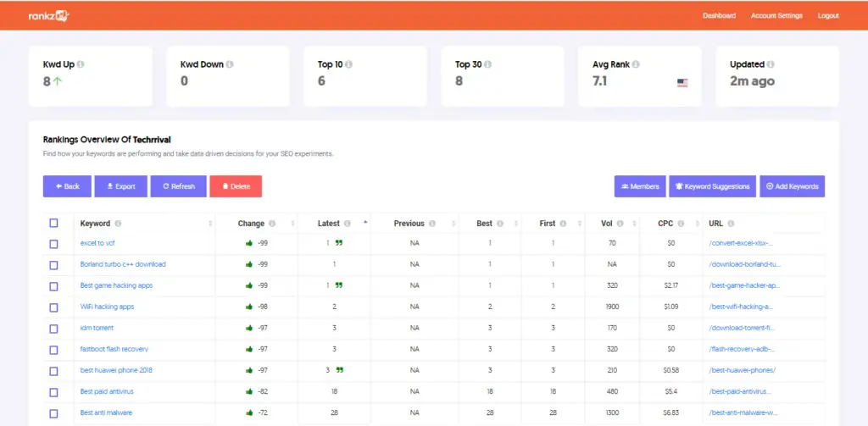The width and height of the screenshot is (868, 426).
Task: Tick the select-all checkbox in table header
Action: 53,223
